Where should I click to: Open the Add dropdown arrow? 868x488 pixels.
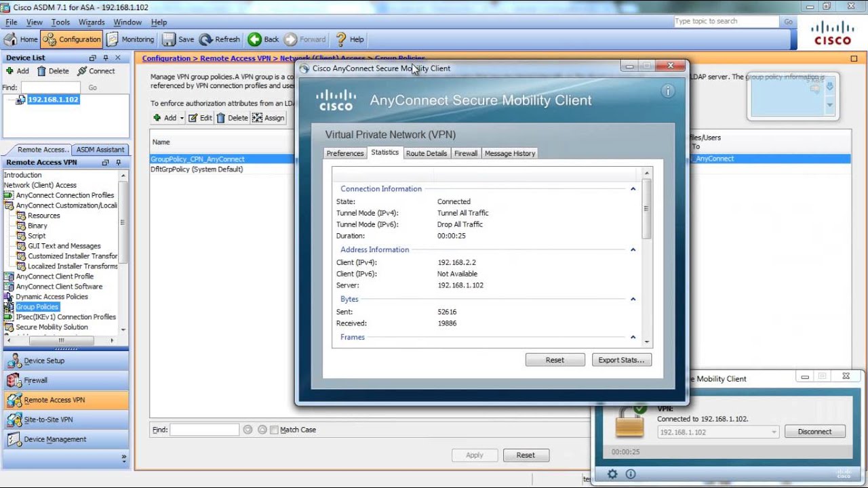[182, 118]
